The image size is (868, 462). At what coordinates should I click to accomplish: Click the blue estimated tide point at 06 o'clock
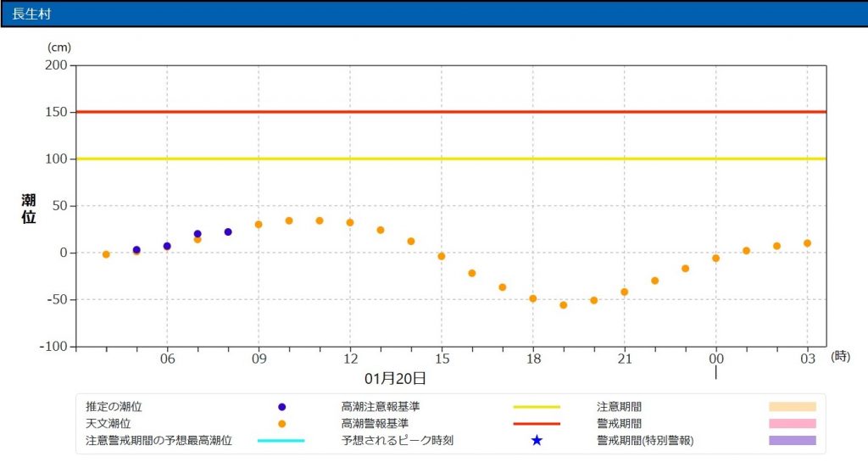167,246
